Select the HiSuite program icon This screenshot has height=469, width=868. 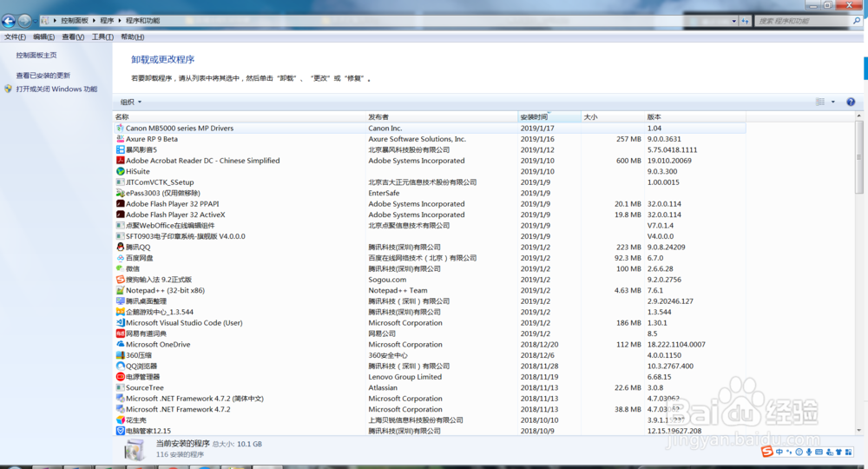point(120,171)
